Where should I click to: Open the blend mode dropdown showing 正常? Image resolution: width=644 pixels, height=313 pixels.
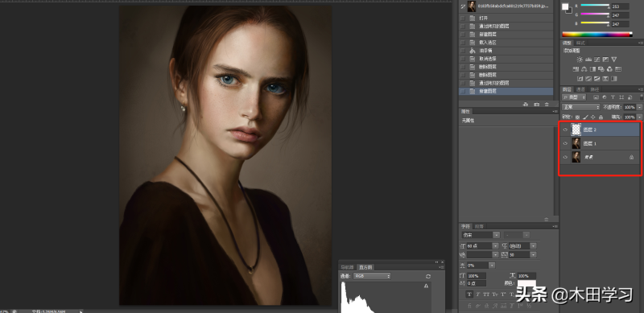[580, 107]
